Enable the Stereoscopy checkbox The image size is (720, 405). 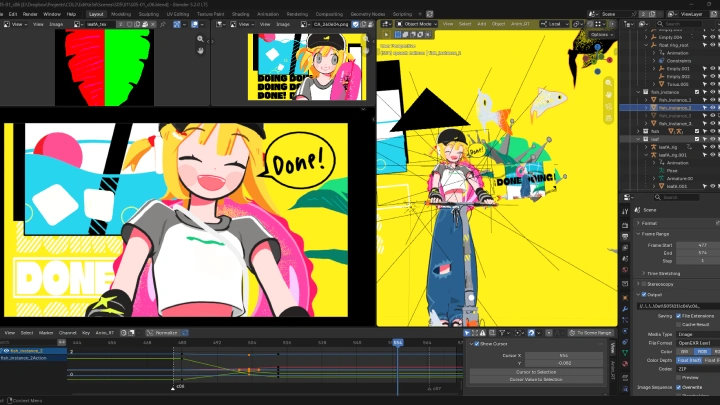(644, 284)
